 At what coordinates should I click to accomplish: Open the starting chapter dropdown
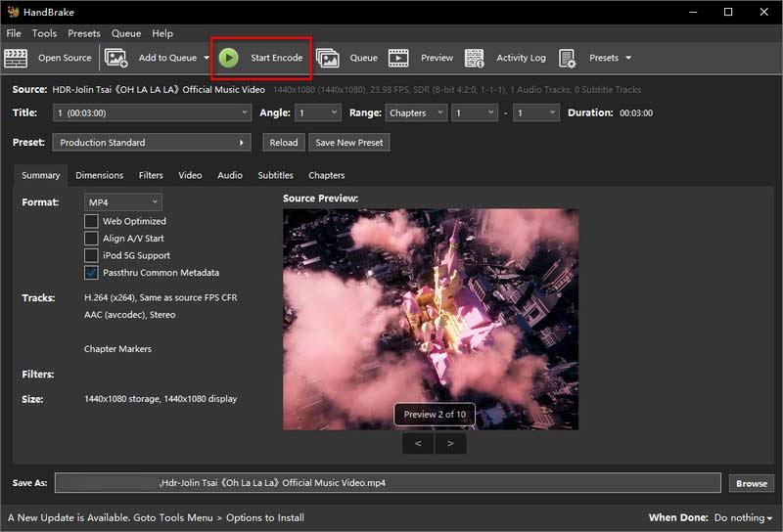tap(475, 112)
